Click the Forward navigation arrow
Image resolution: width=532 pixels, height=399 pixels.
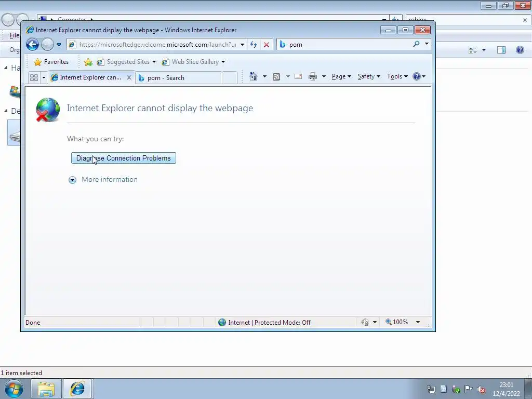(47, 45)
